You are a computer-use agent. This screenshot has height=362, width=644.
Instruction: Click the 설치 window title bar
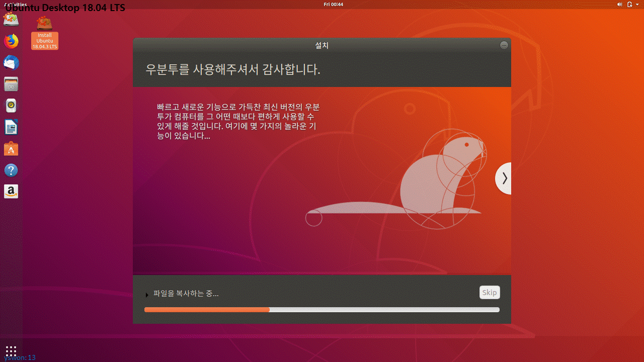322,45
